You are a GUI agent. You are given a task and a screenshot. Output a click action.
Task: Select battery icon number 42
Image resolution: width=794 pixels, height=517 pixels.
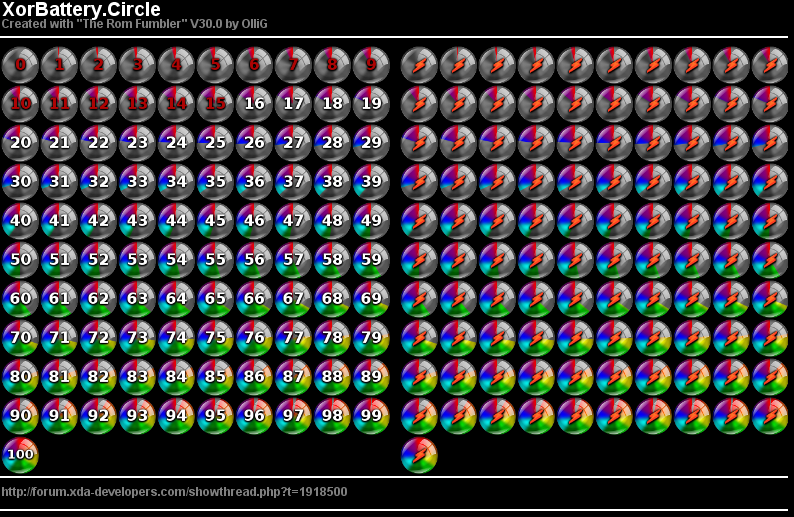pos(98,221)
